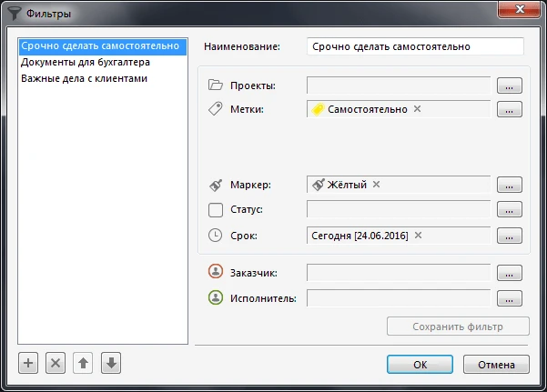Open the Проекты browse button
Viewport: 547px width, 392px height.
pos(510,85)
